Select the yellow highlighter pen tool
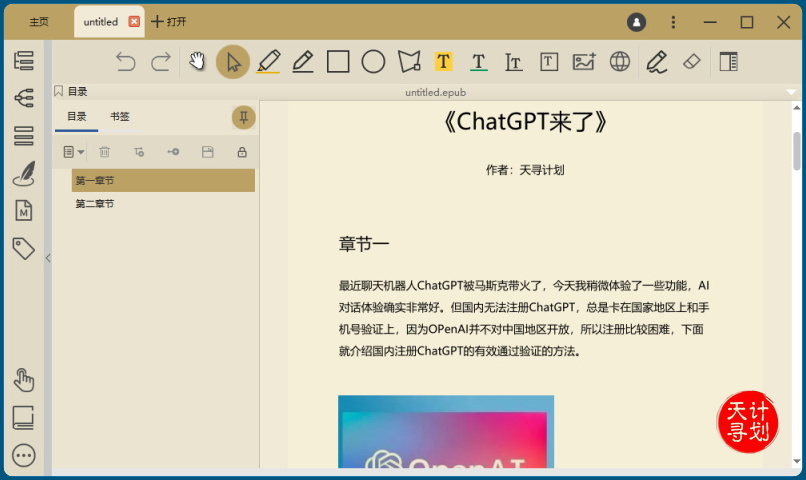The height and width of the screenshot is (480, 806). 268,62
